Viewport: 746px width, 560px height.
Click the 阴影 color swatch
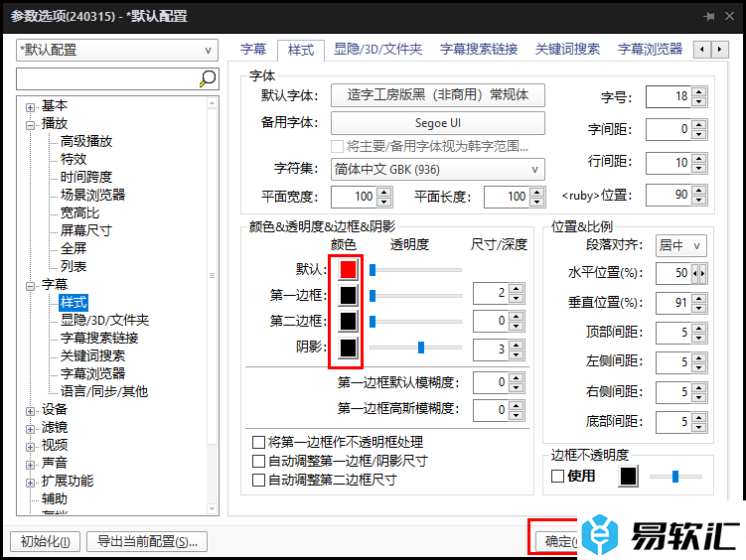click(348, 348)
